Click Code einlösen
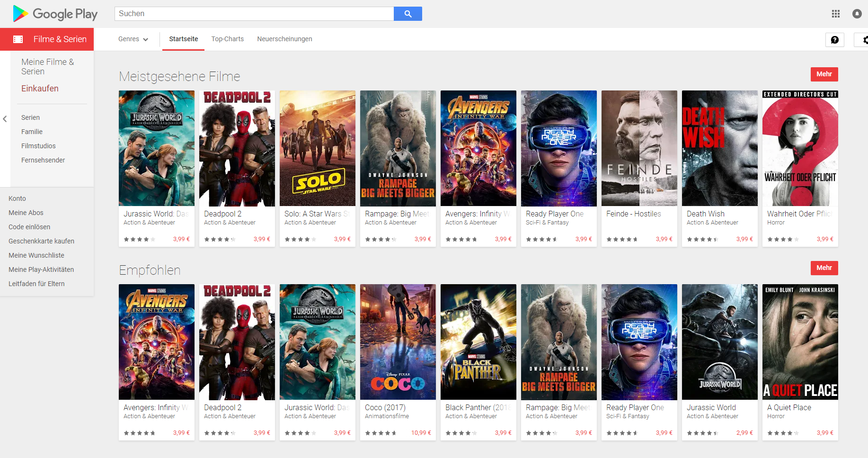This screenshot has height=458, width=868. (x=29, y=227)
